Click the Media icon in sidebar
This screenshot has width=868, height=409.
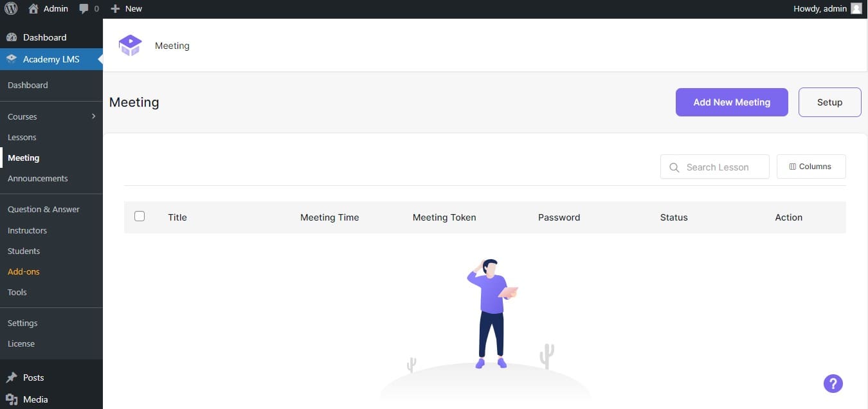point(12,399)
